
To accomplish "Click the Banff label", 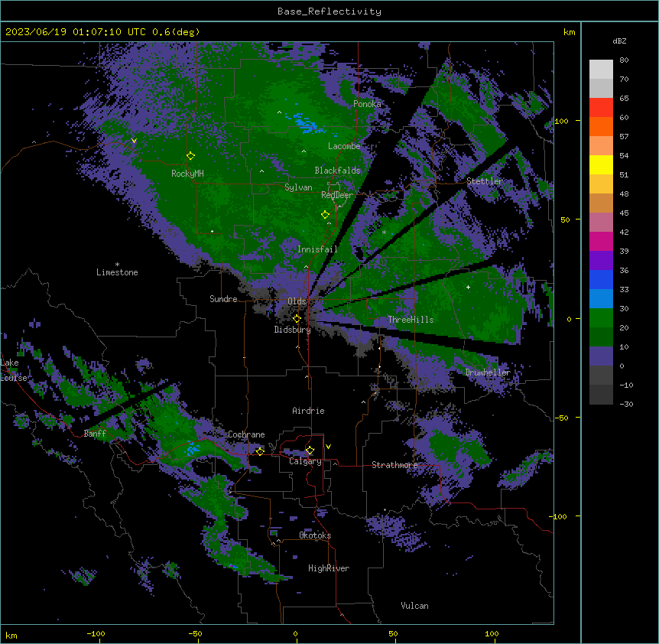I will [x=95, y=434].
